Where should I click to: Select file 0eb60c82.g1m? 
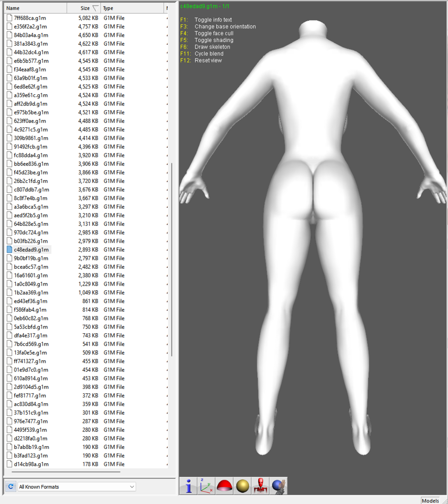(31, 318)
